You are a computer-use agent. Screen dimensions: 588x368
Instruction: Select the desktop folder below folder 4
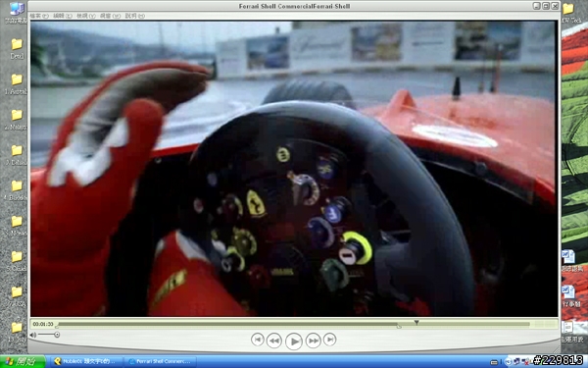pyautogui.click(x=16, y=226)
